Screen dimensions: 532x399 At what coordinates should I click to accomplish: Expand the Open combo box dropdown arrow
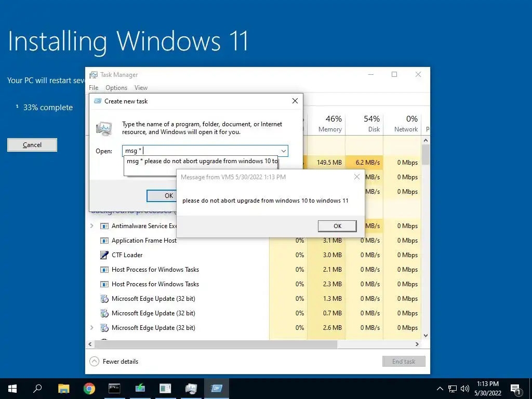coord(283,151)
